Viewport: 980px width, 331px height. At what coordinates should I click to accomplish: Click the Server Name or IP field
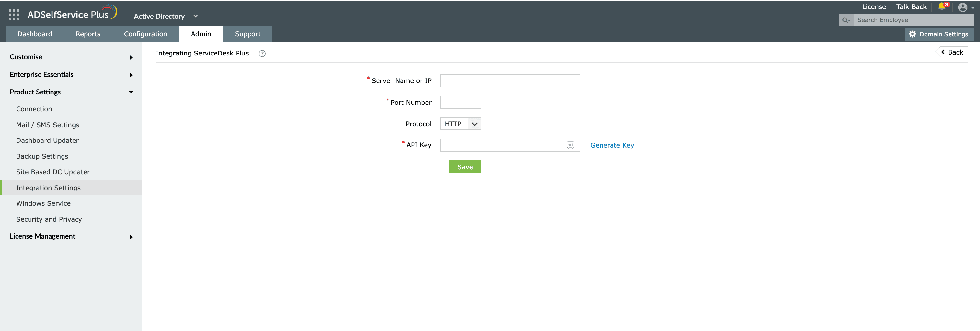tap(510, 81)
